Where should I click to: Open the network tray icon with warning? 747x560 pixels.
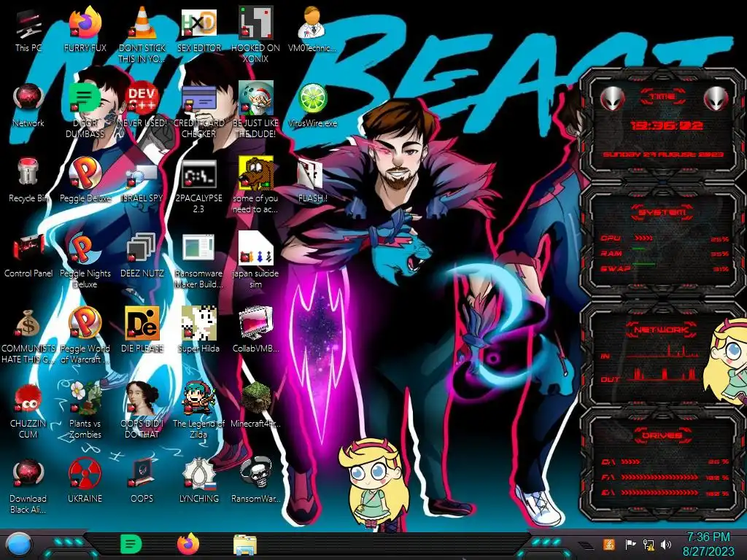pyautogui.click(x=649, y=545)
